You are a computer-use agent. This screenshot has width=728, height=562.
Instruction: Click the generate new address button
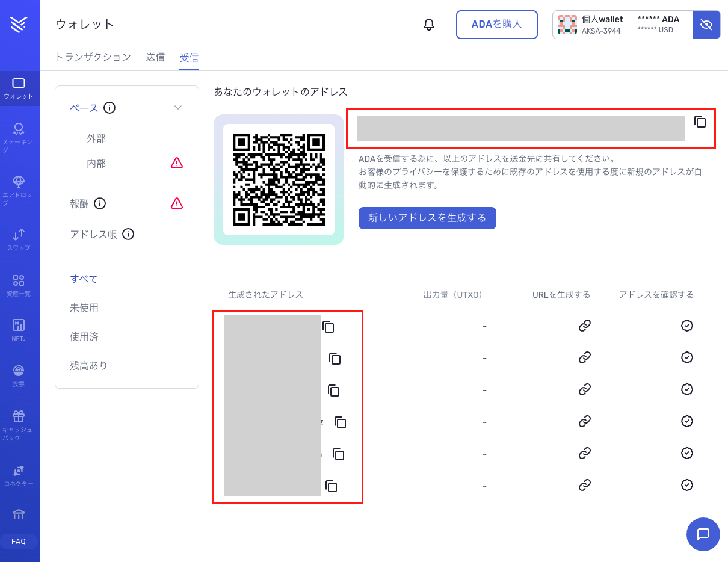tap(427, 218)
